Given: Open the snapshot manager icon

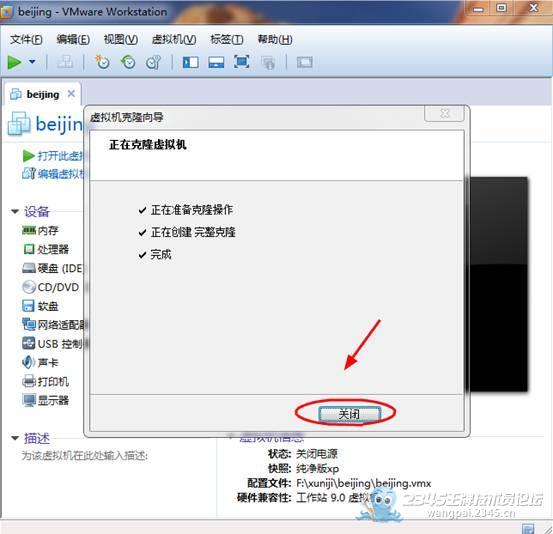Looking at the screenshot, I should click(153, 62).
